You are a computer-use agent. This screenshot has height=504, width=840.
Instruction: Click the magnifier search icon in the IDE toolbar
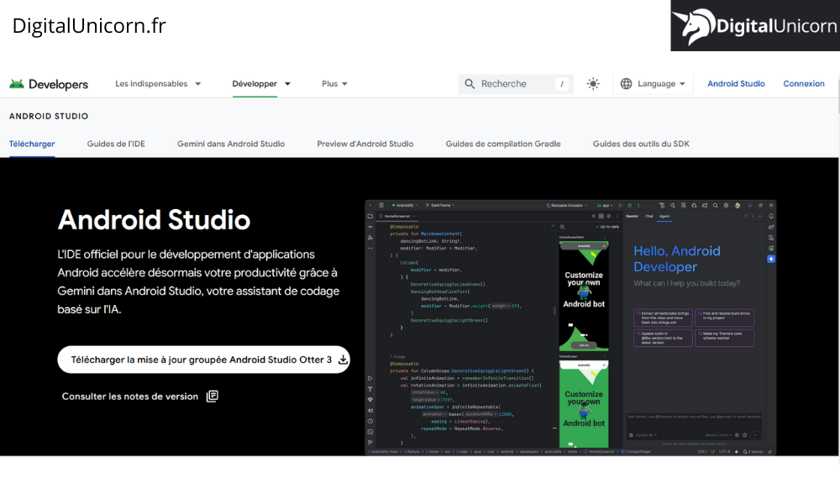pos(716,205)
